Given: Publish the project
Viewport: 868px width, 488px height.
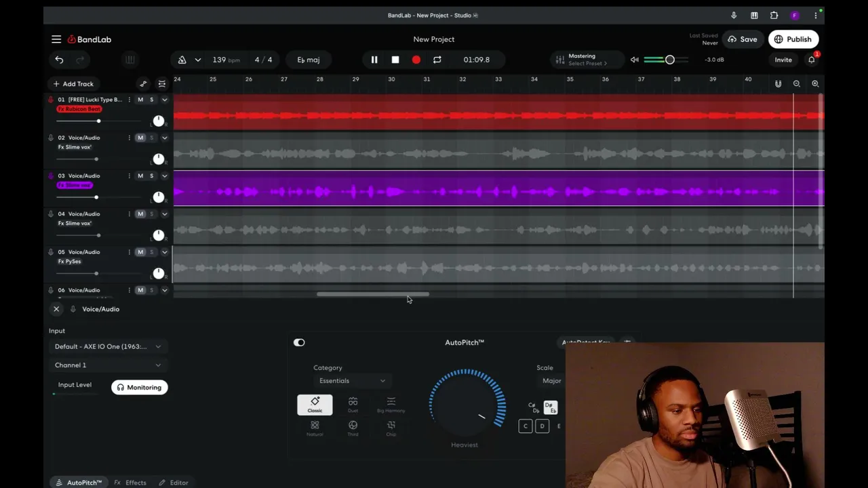Looking at the screenshot, I should 793,39.
